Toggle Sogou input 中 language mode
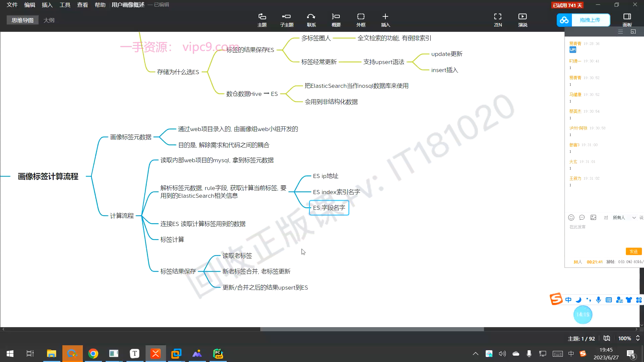The image size is (644, 362). (568, 300)
